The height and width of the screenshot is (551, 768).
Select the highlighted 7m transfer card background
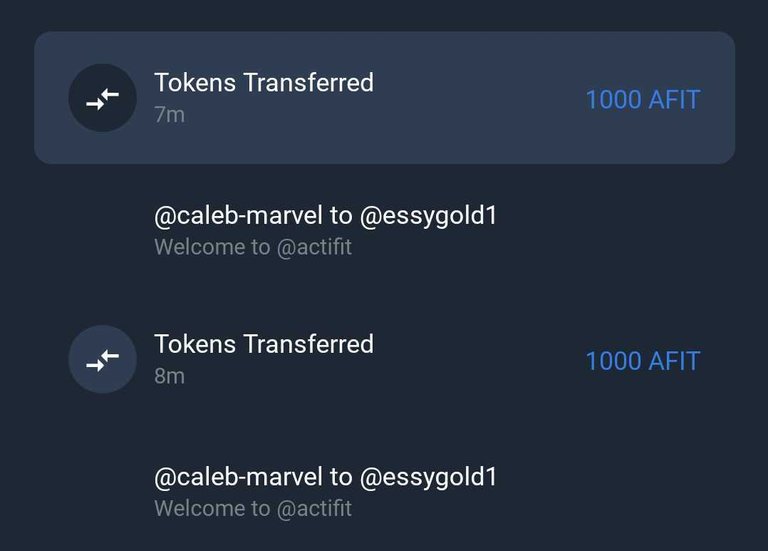pyautogui.click(x=384, y=98)
